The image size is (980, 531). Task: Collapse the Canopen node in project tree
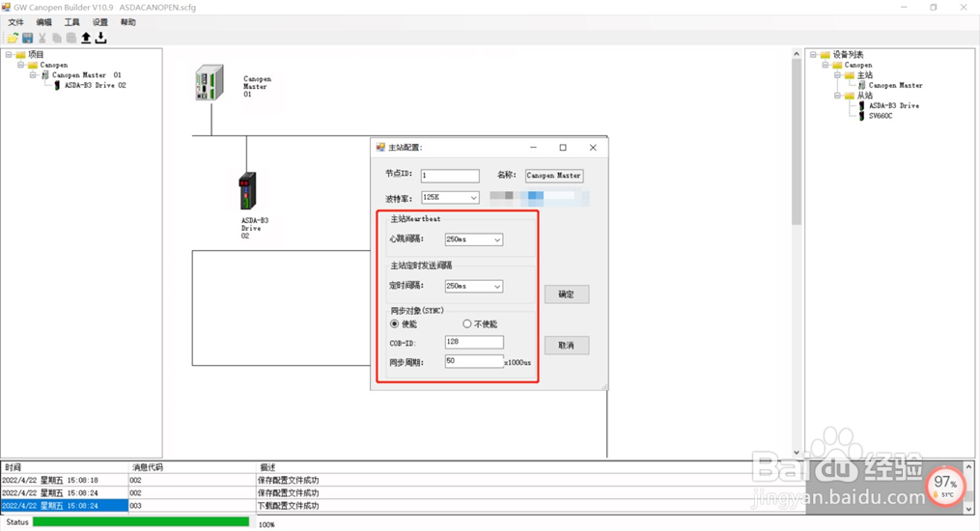[x=20, y=65]
